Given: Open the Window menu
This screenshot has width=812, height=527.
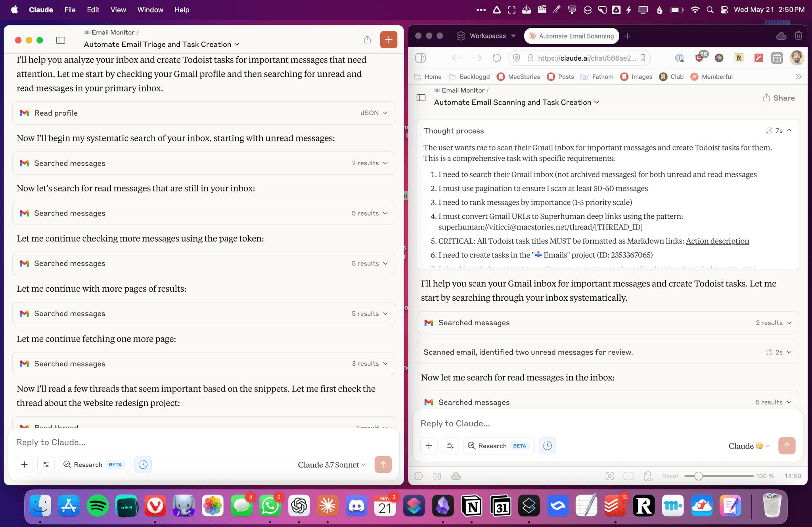Looking at the screenshot, I should tap(150, 10).
